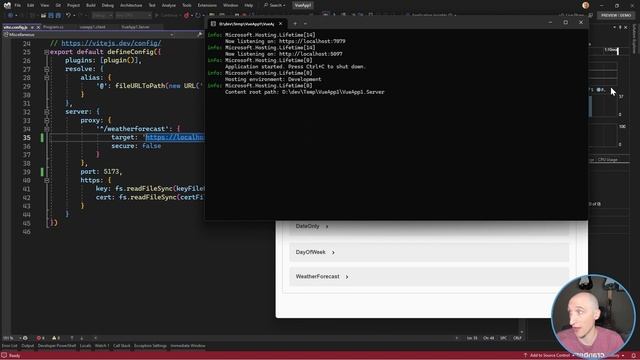Click Add to Source Control

click(x=549, y=356)
